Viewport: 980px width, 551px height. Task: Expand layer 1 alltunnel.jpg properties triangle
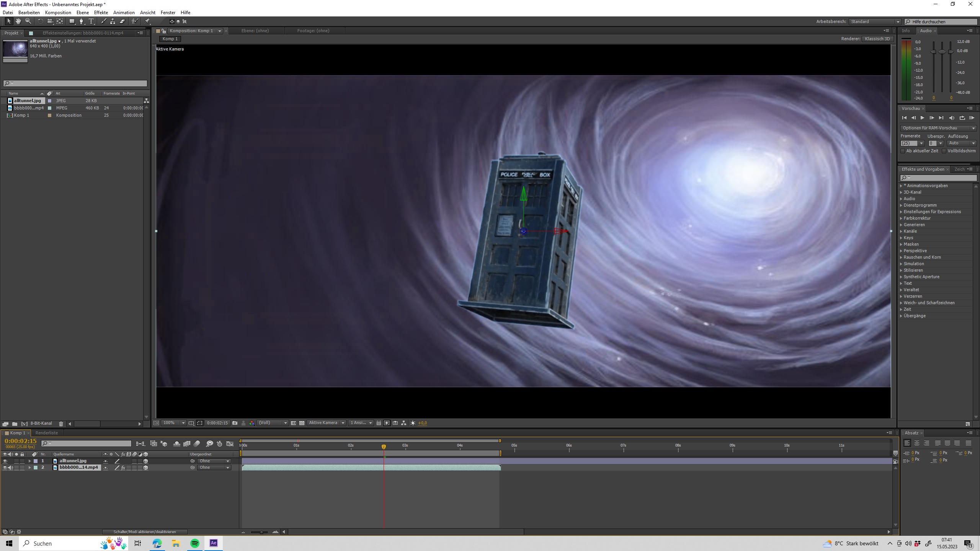tap(29, 461)
